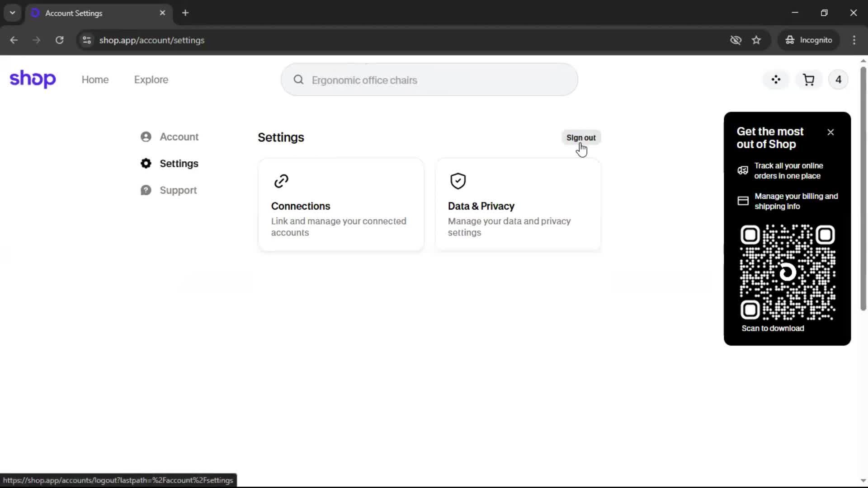
Task: View site information icon in address bar
Action: coord(87,40)
